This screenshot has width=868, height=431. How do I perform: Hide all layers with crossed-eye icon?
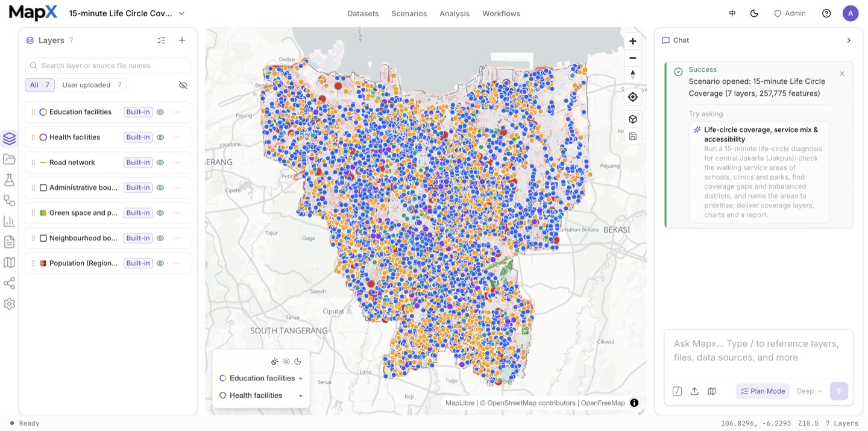point(183,85)
